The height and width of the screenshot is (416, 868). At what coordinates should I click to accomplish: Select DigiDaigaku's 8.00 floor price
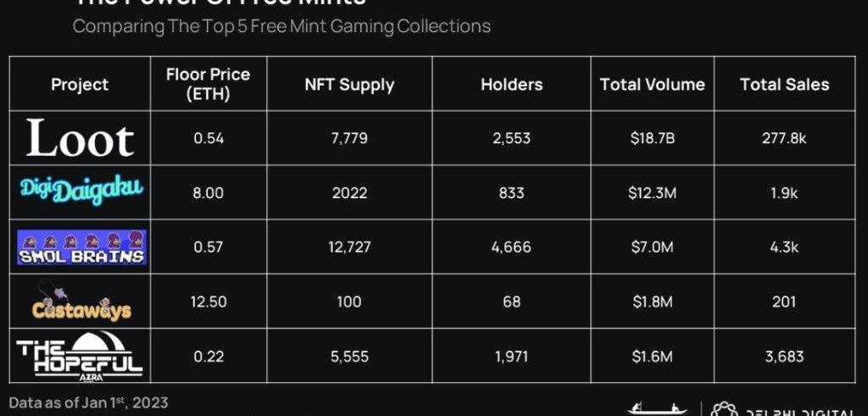[x=208, y=192]
